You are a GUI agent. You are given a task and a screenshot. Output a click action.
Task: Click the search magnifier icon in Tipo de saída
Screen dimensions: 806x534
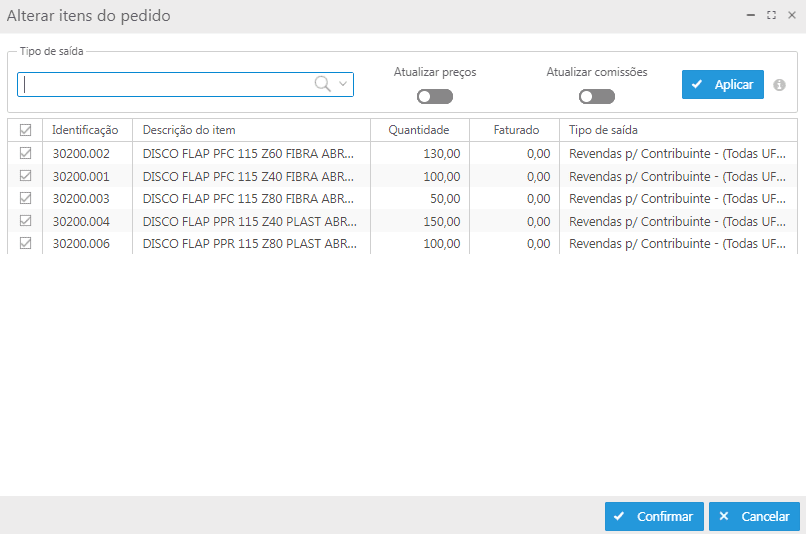pos(322,85)
